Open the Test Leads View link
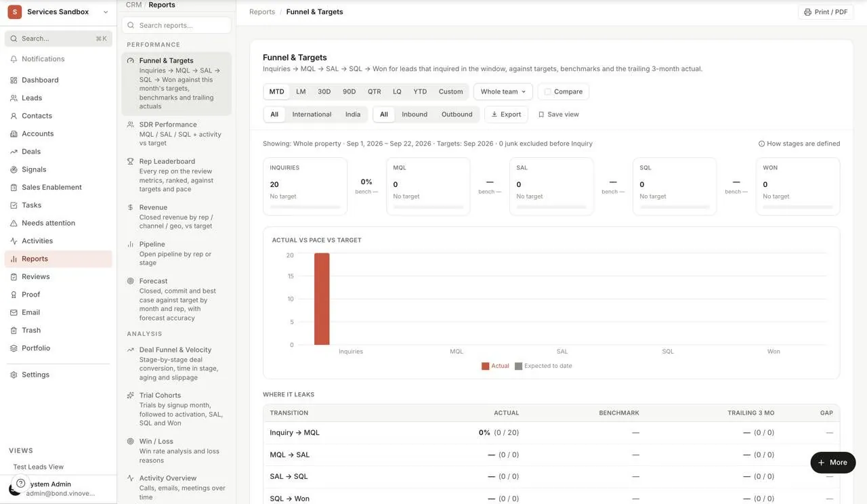Screen dimensions: 867x504 point(39,467)
